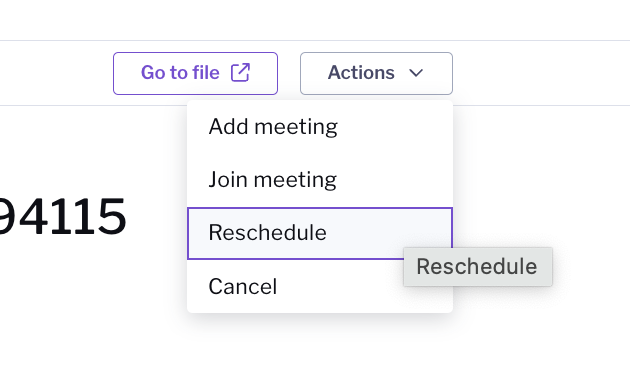Select the highlighted Reschedule menu item
The height and width of the screenshot is (384, 630).
point(320,233)
